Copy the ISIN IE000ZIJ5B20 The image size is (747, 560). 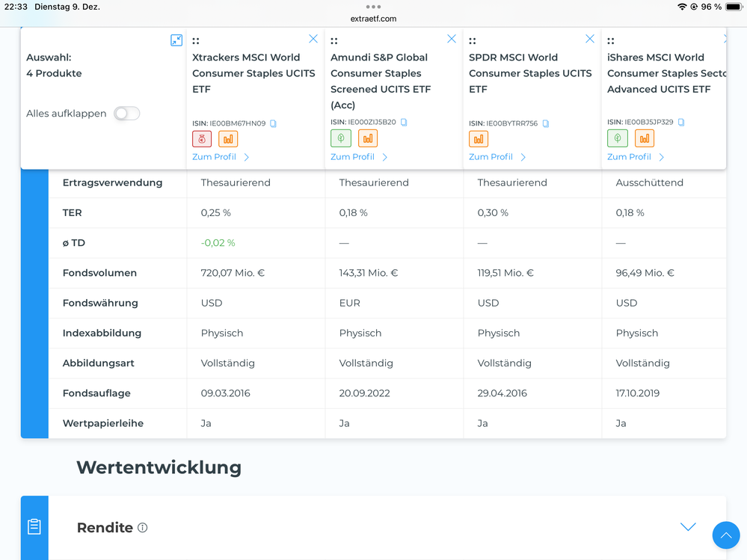point(404,123)
